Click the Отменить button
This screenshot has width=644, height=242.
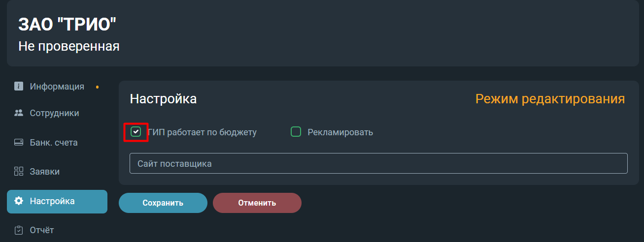pyautogui.click(x=257, y=203)
